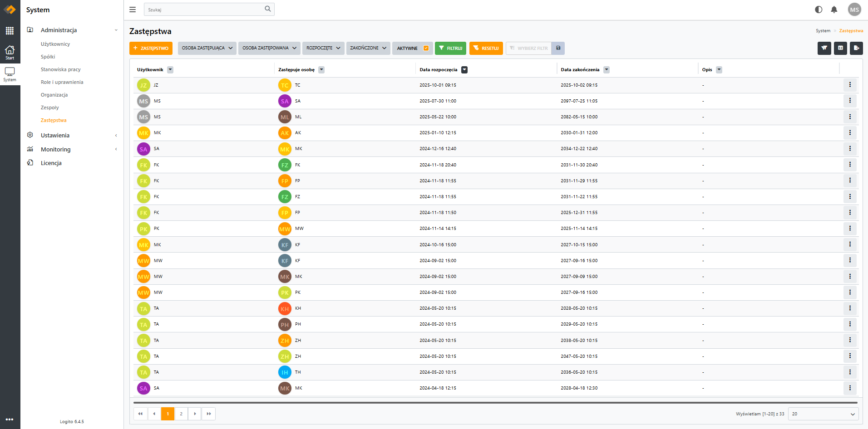Open ROZPOCZĘTE filter dropdown
Viewport: 868px width, 429px height.
pos(323,48)
